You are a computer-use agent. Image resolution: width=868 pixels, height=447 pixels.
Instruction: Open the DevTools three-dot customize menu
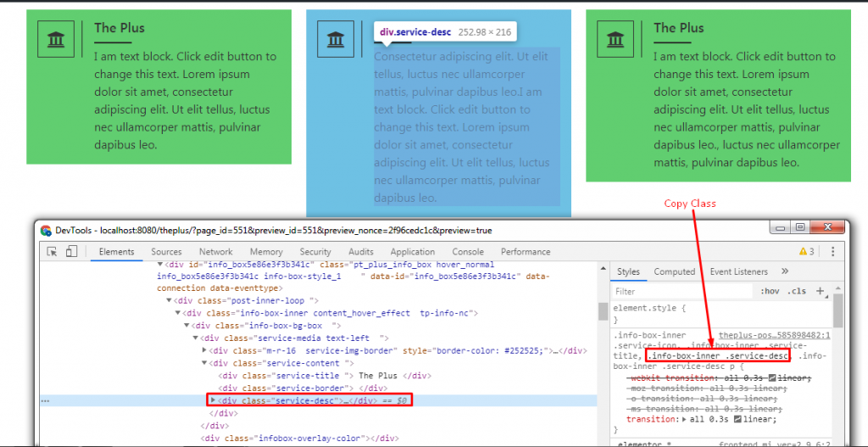click(832, 252)
